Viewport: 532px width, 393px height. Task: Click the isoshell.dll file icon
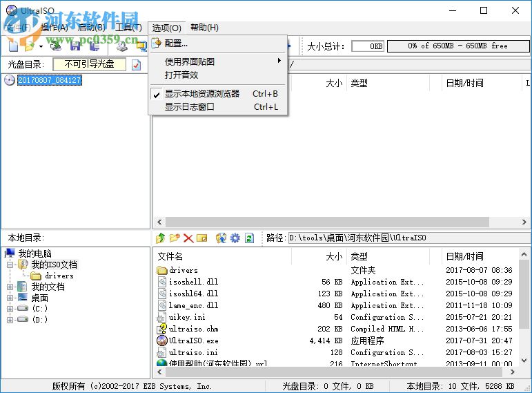click(x=162, y=282)
